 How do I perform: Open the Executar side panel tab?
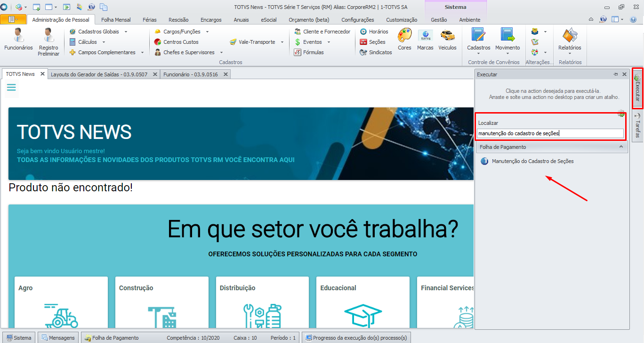point(637,89)
